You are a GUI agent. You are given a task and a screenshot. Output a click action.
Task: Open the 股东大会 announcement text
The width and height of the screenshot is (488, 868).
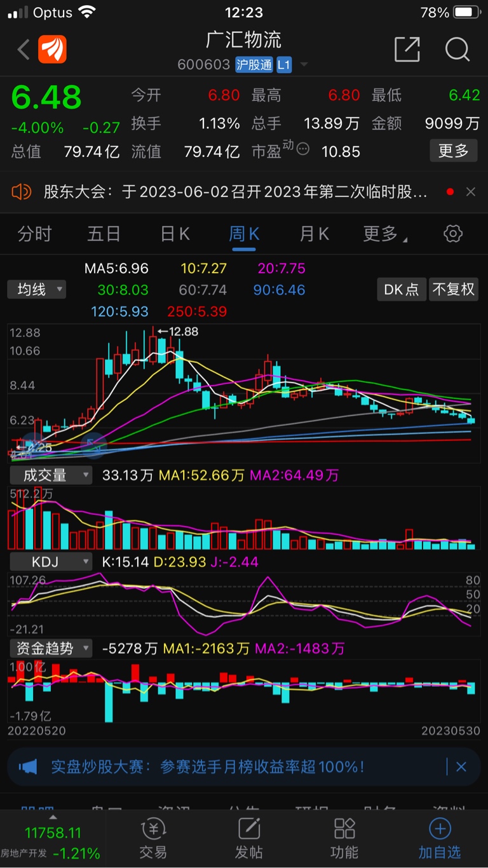235,191
